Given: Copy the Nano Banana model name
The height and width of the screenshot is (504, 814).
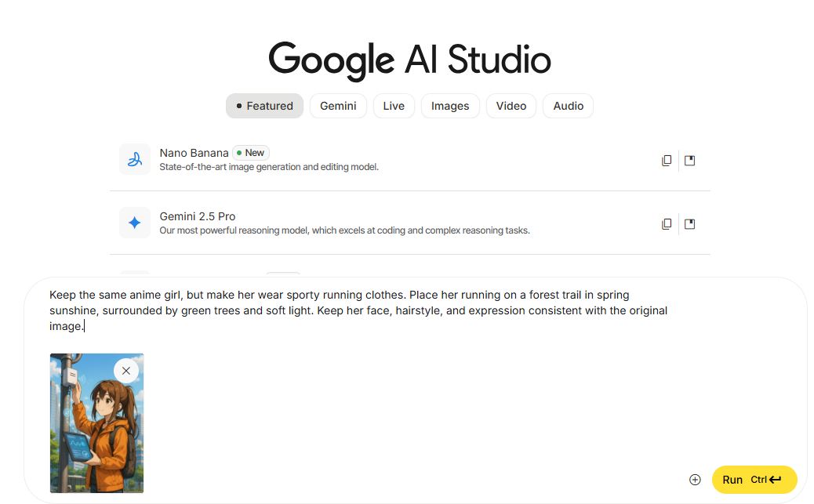Looking at the screenshot, I should click(667, 161).
